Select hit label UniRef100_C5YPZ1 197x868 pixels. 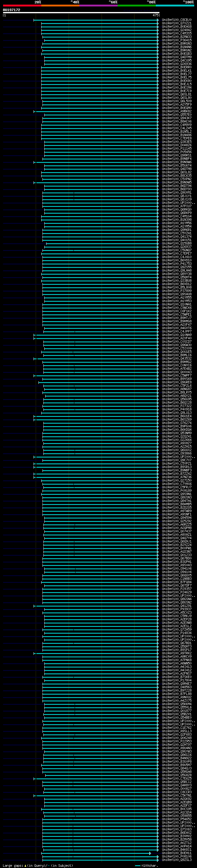pyautogui.click(x=176, y=463)
